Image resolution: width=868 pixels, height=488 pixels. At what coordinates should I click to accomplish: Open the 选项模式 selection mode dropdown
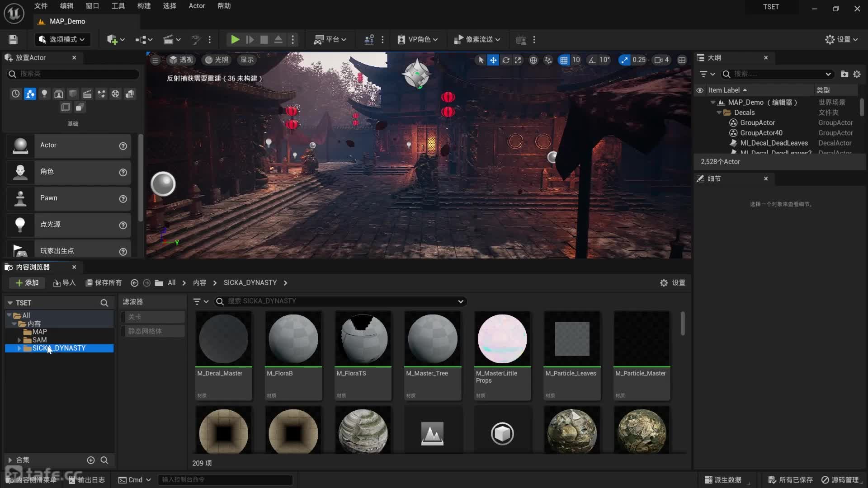(62, 40)
